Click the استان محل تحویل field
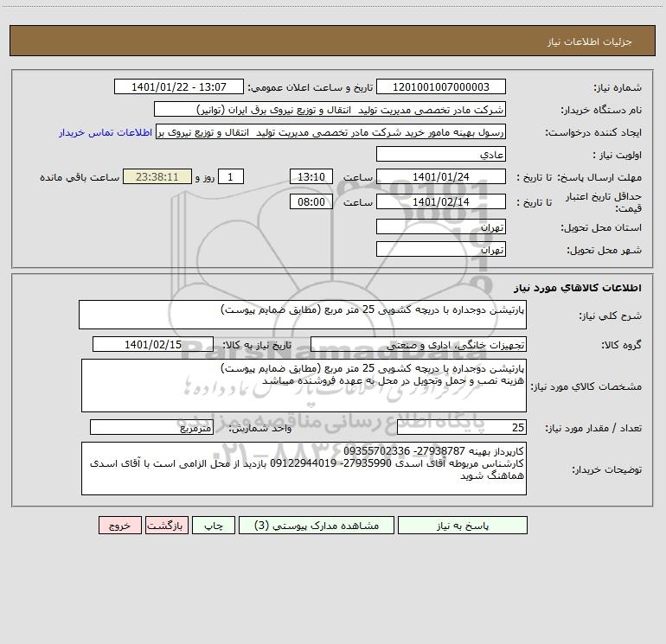The height and width of the screenshot is (644, 666). point(441,226)
